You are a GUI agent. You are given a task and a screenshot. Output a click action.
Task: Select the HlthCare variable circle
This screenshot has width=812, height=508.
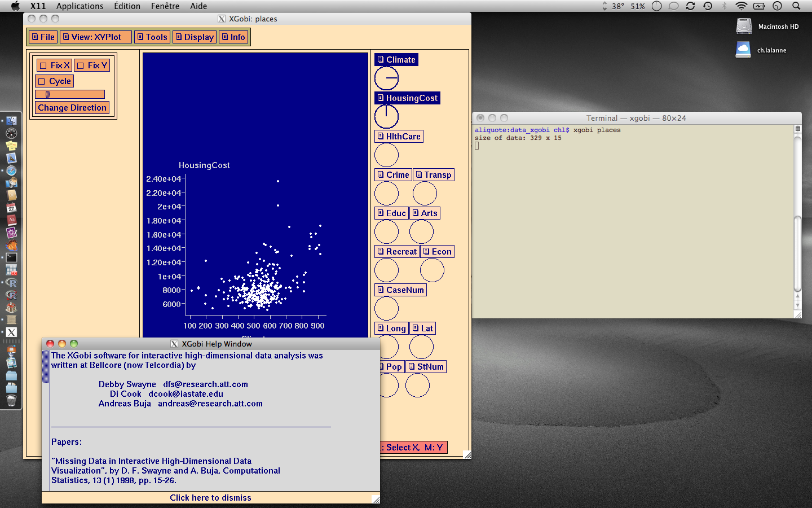(386, 155)
